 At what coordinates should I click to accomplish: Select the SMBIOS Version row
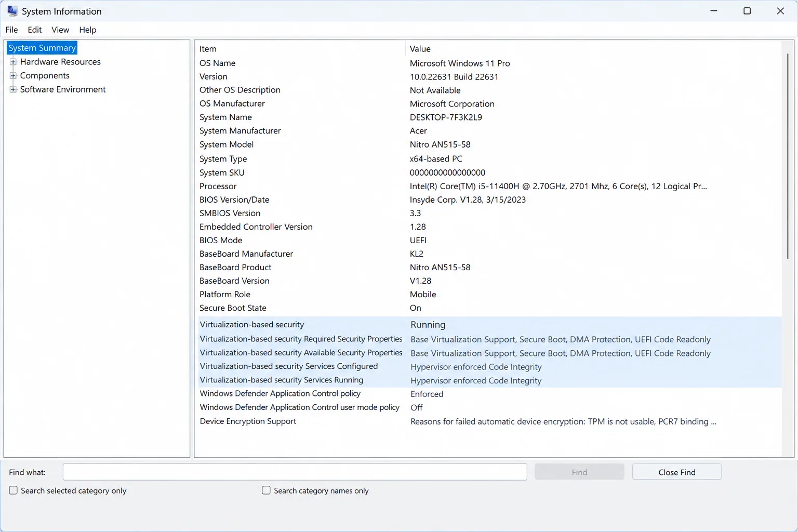click(x=489, y=213)
